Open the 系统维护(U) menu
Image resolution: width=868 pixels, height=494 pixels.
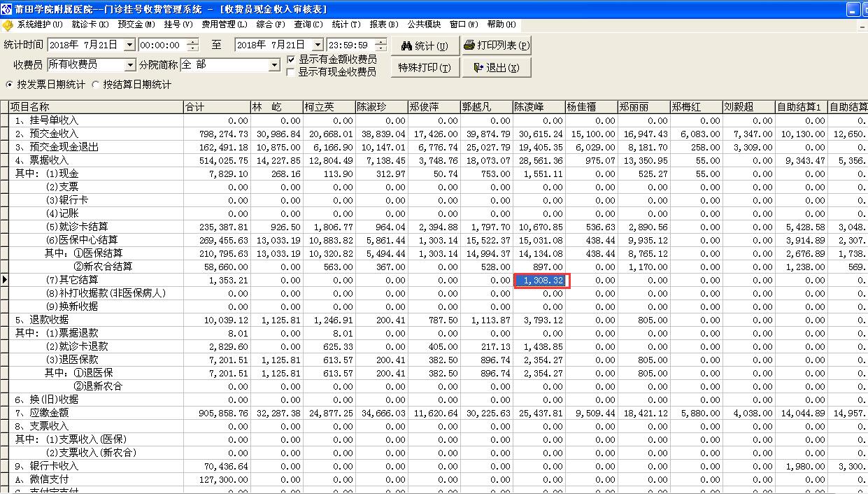40,24
